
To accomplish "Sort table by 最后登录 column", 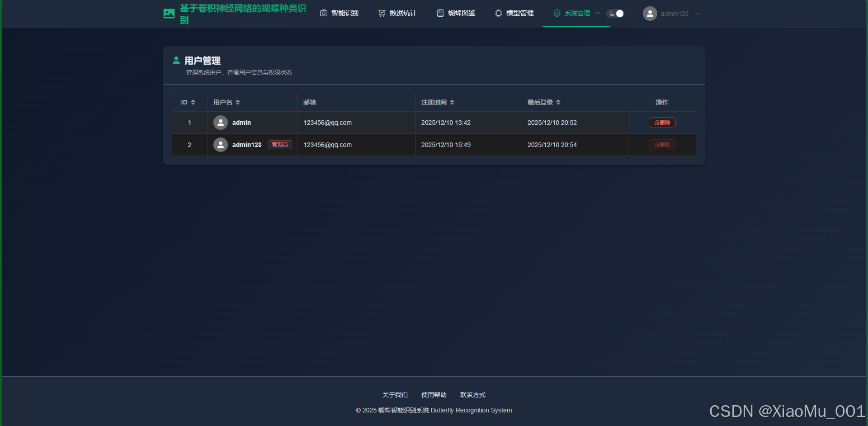I will click(x=558, y=102).
